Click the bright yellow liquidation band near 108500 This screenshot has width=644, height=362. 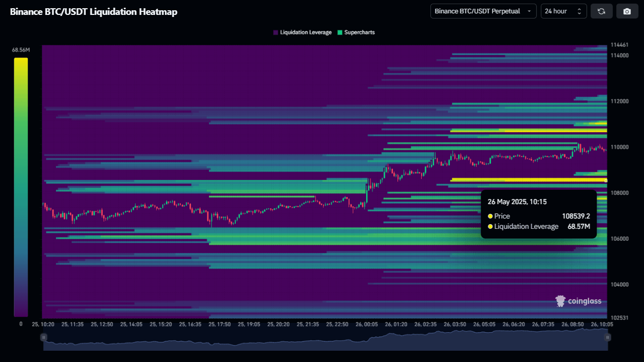tap(529, 179)
